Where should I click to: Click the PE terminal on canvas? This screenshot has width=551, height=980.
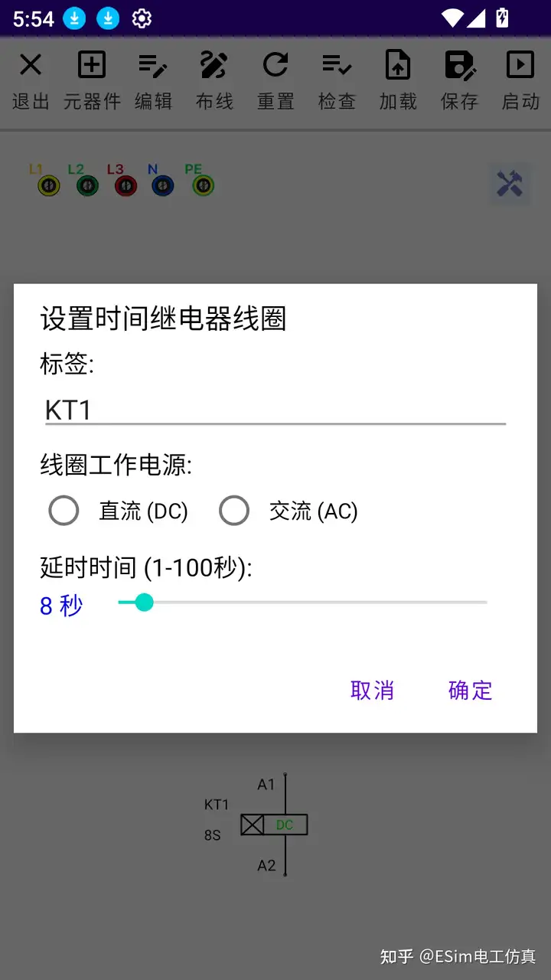point(201,185)
